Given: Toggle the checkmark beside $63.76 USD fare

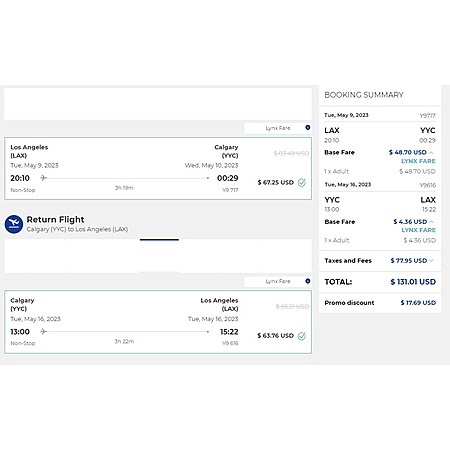Looking at the screenshot, I should pos(302,336).
